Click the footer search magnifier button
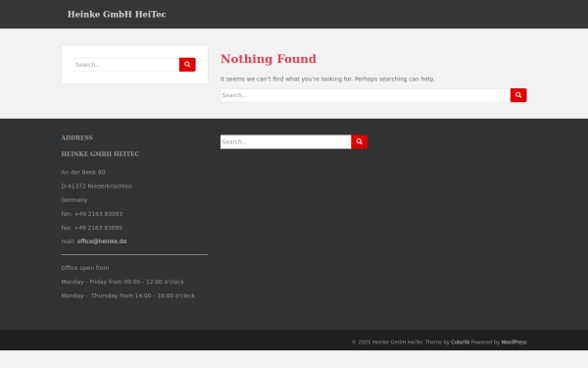The width and height of the screenshot is (588, 368). click(359, 142)
